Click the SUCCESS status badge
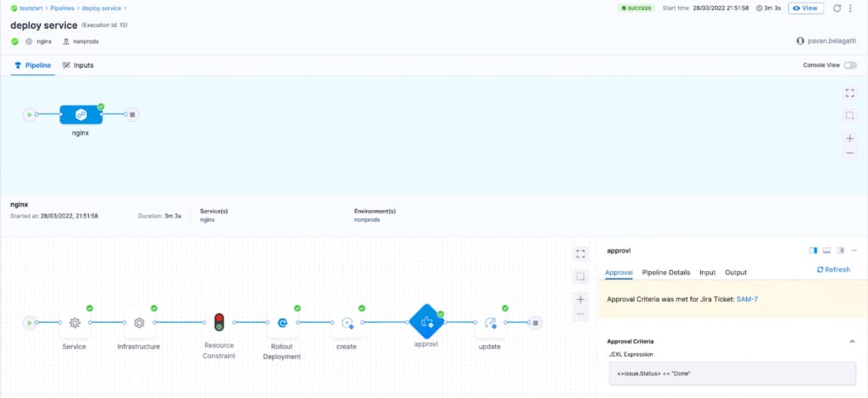This screenshot has height=398, width=868. [x=636, y=8]
